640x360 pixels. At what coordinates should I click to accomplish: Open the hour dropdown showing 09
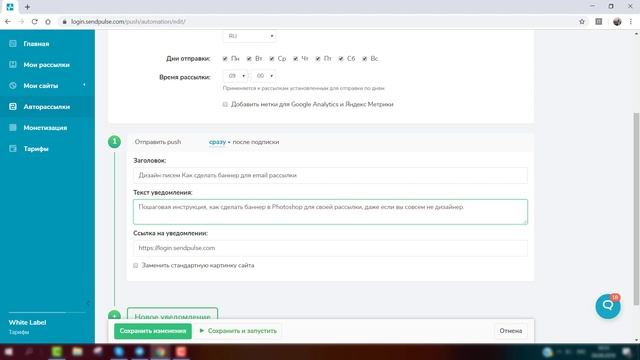pos(236,76)
